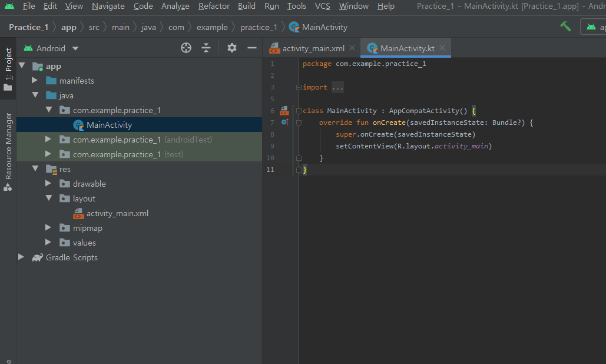Image resolution: width=606 pixels, height=364 pixels.
Task: Collapse the app module node
Action: point(22,66)
